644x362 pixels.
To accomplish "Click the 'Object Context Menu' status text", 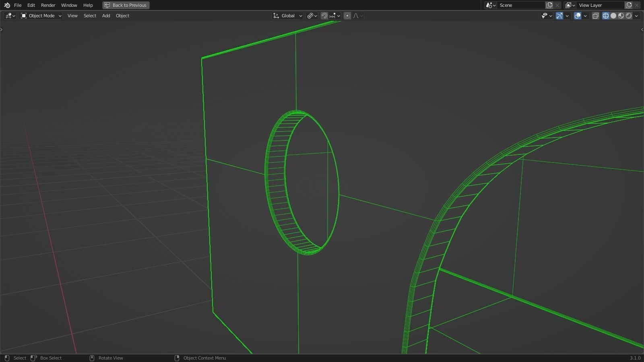I will point(204,358).
